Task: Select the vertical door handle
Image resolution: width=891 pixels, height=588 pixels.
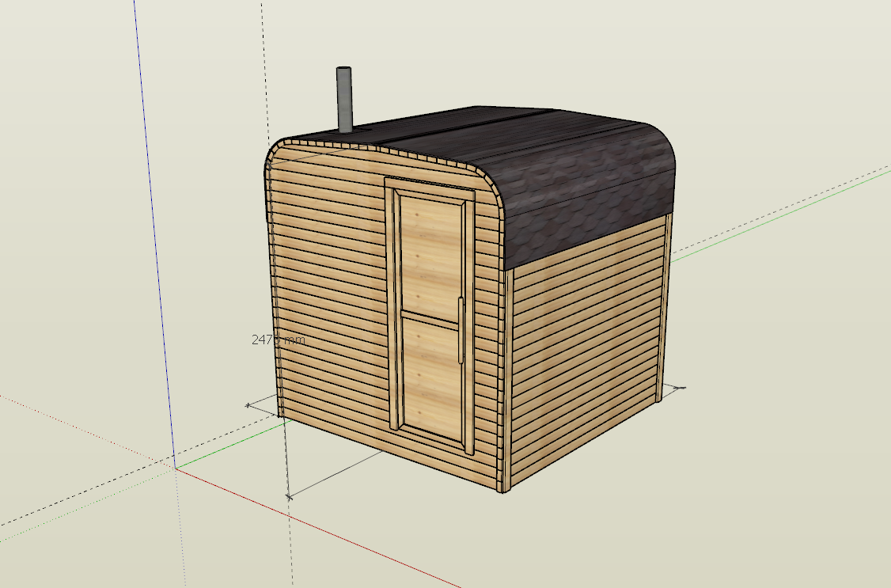Action: (x=460, y=331)
